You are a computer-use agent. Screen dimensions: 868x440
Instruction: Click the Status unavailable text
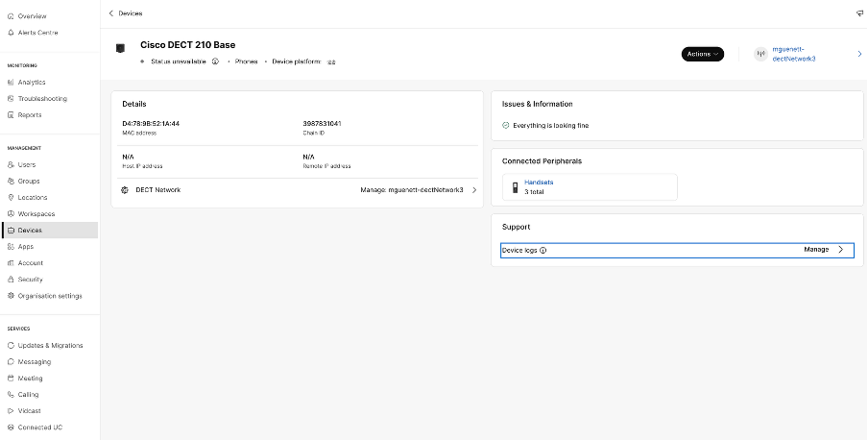pos(179,61)
